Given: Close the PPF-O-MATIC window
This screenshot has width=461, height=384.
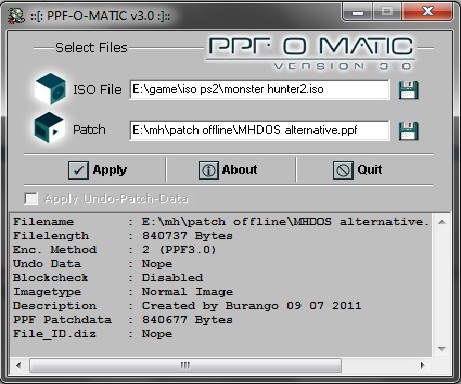Looking at the screenshot, I should click(428, 12).
